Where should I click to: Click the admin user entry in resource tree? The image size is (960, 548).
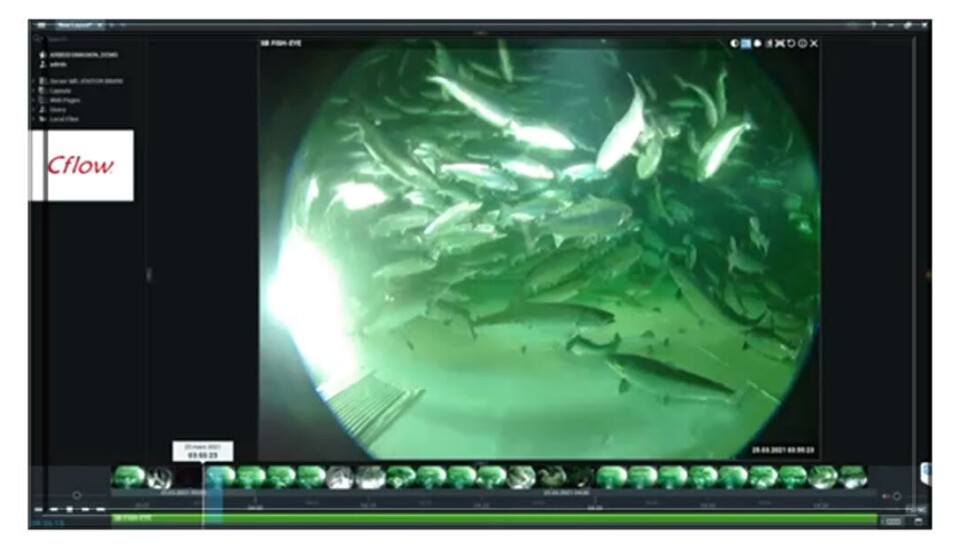58,63
